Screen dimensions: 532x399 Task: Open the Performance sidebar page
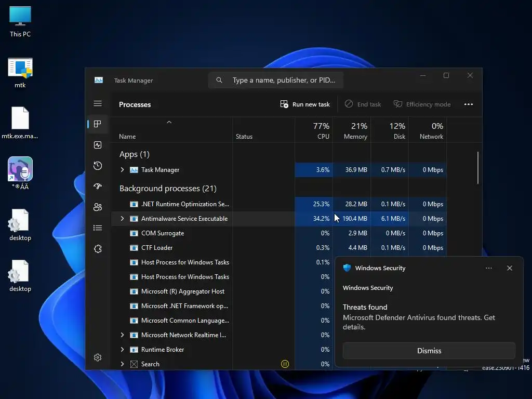pos(98,145)
